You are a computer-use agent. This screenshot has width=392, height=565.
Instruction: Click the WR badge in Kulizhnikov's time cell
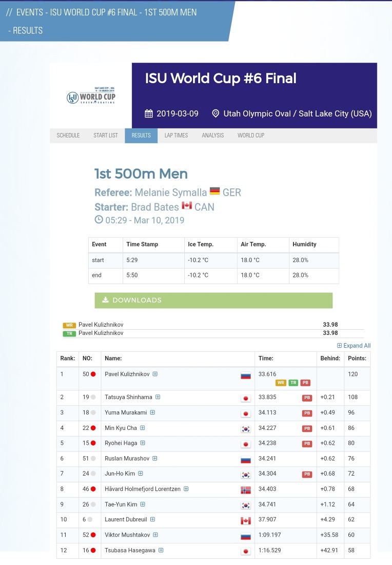click(280, 383)
